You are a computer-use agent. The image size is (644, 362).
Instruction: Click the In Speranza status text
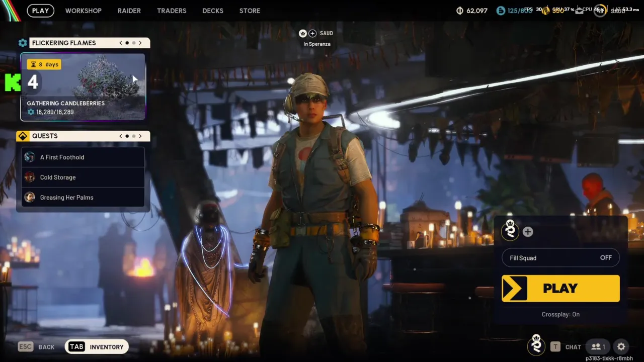tap(317, 44)
